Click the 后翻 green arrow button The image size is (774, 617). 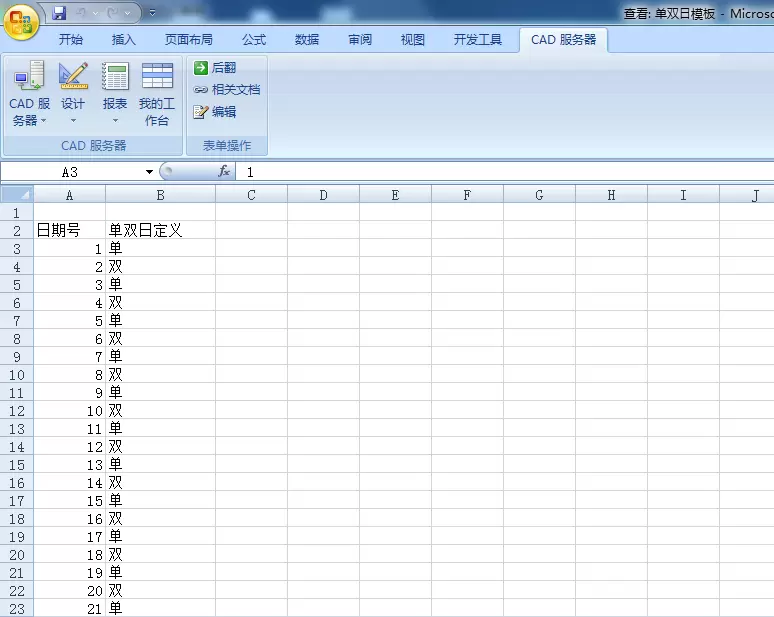(x=215, y=68)
